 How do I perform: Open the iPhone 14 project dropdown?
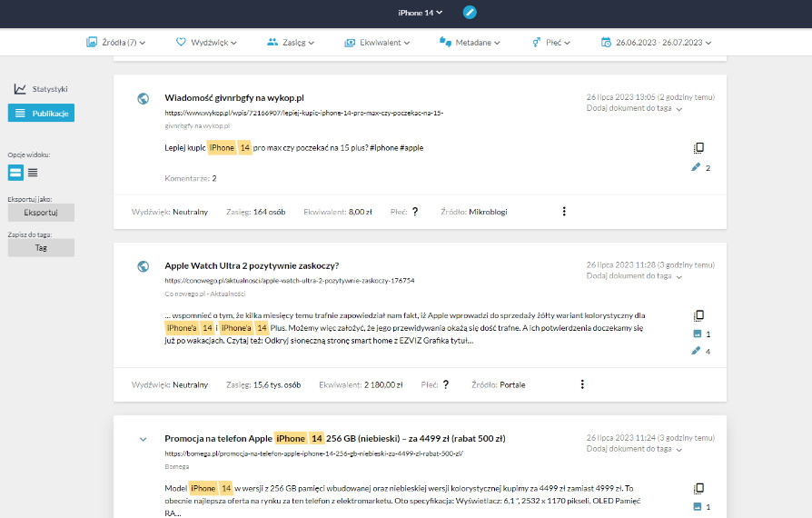[x=420, y=13]
